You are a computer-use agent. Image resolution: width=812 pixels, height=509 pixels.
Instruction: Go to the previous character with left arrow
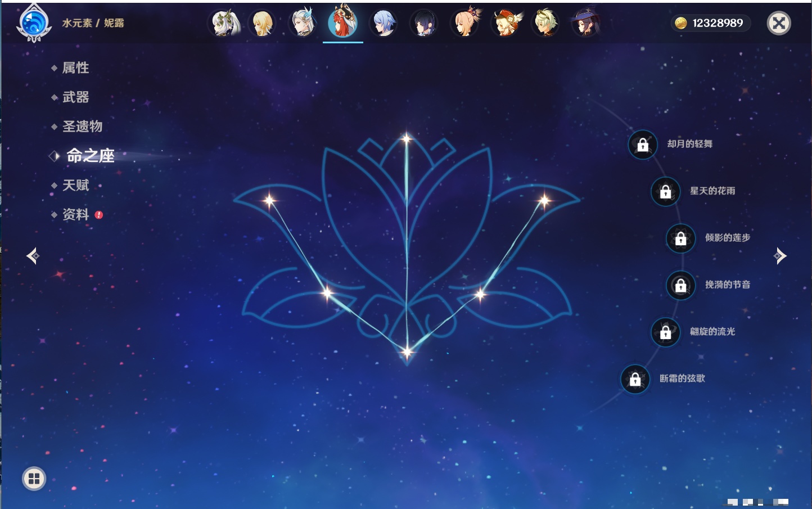tap(33, 256)
